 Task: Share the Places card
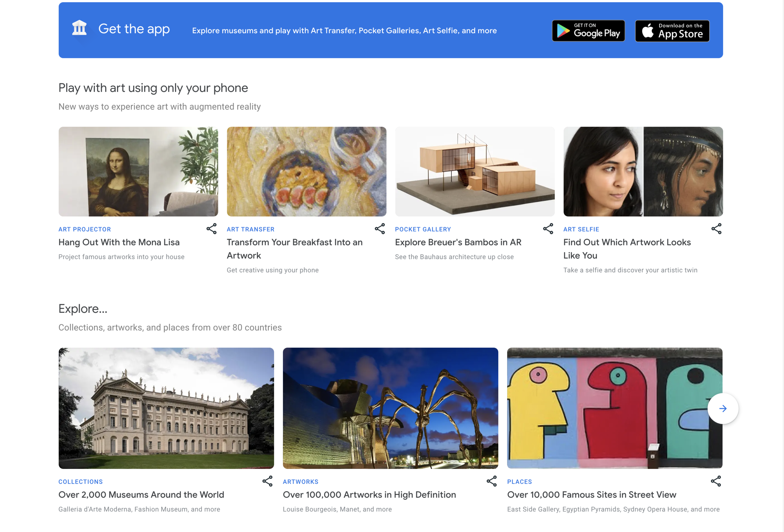tap(716, 481)
